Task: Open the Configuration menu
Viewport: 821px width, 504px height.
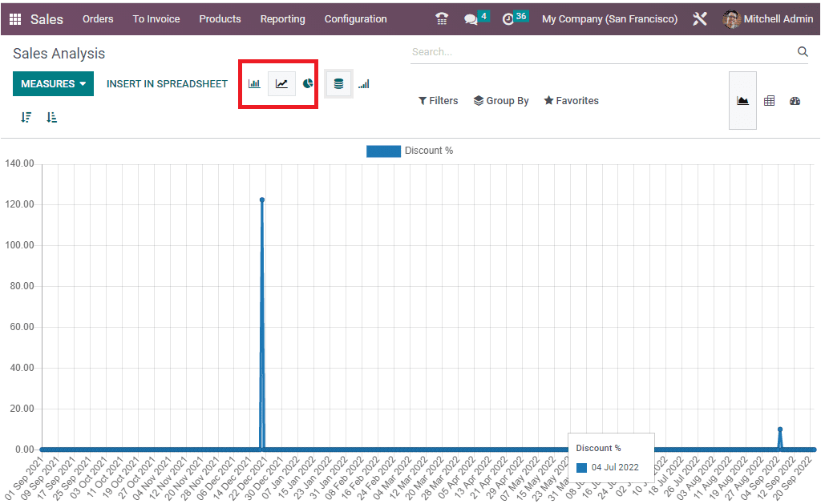Action: (355, 19)
